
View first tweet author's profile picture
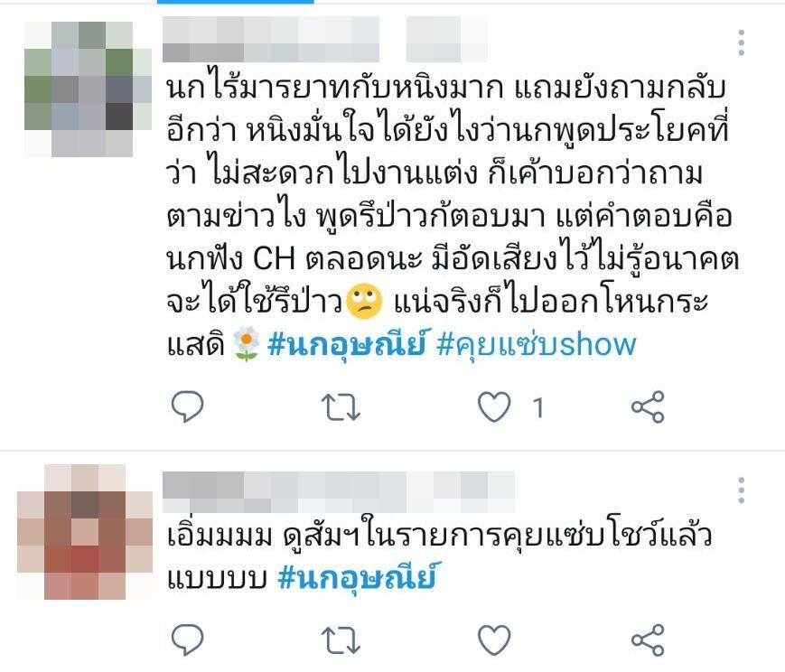coord(88,89)
